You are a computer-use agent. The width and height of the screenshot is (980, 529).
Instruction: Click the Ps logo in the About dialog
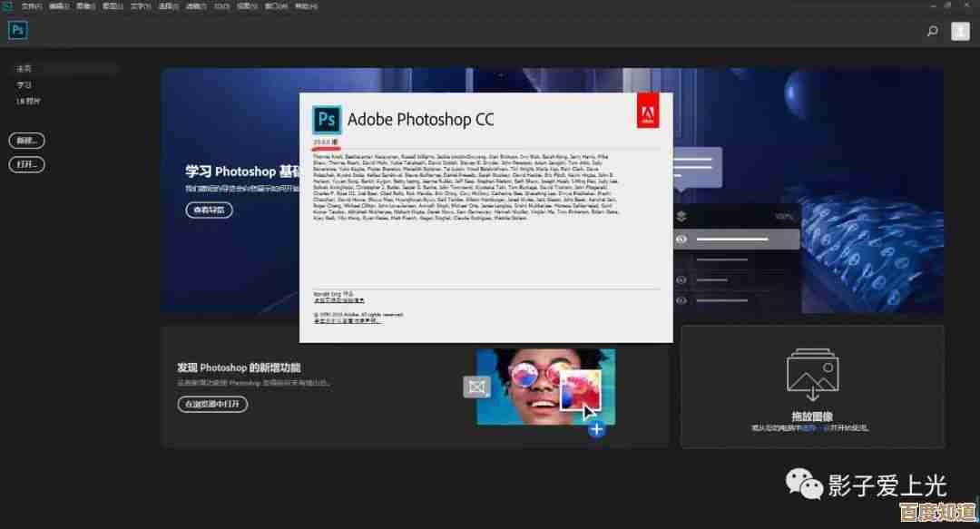[x=326, y=120]
